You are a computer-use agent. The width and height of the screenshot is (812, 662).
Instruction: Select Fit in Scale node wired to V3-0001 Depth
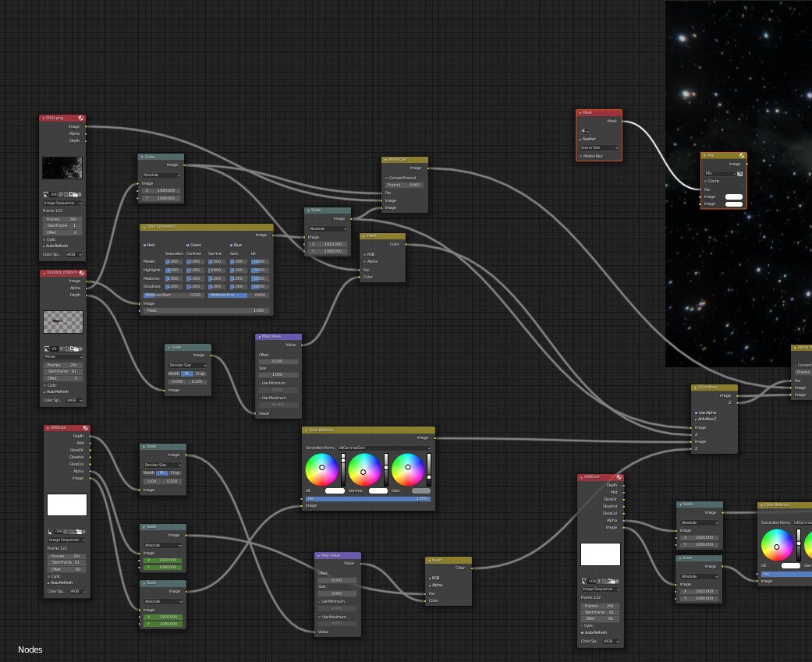pos(187,373)
